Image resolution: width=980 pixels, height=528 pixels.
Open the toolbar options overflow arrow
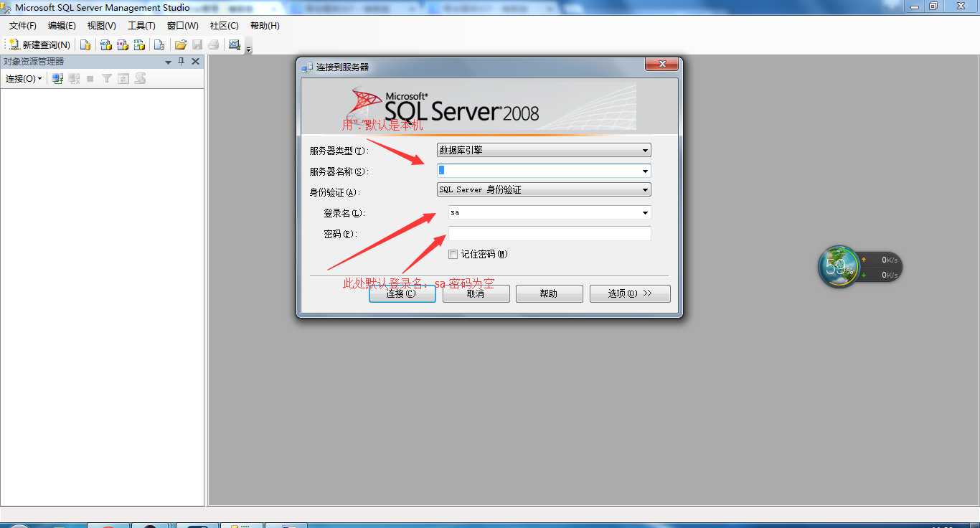248,47
